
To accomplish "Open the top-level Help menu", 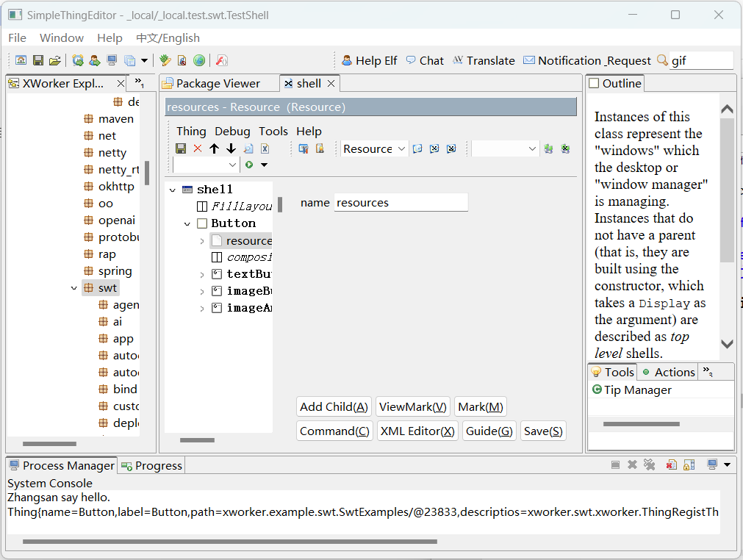I will [110, 38].
